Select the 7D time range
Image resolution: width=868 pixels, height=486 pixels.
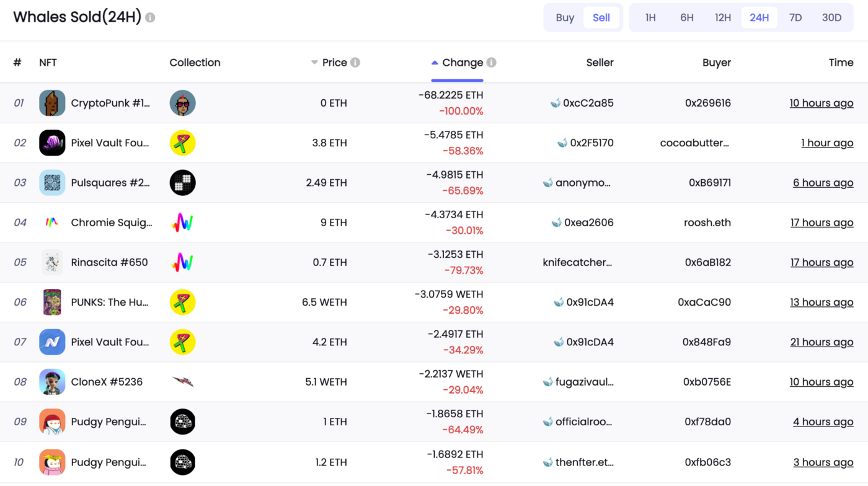click(x=795, y=17)
